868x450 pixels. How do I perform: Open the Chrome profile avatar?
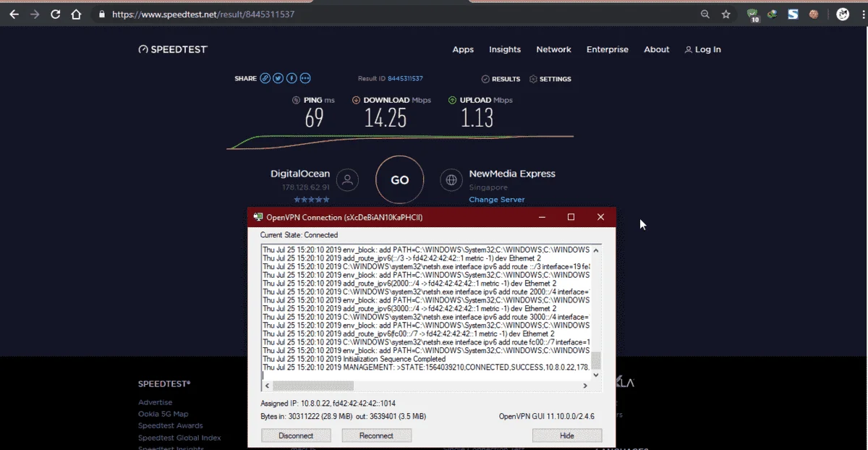(x=843, y=14)
